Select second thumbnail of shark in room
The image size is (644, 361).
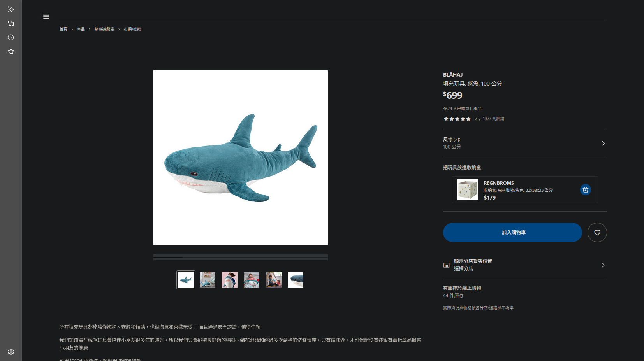208,280
